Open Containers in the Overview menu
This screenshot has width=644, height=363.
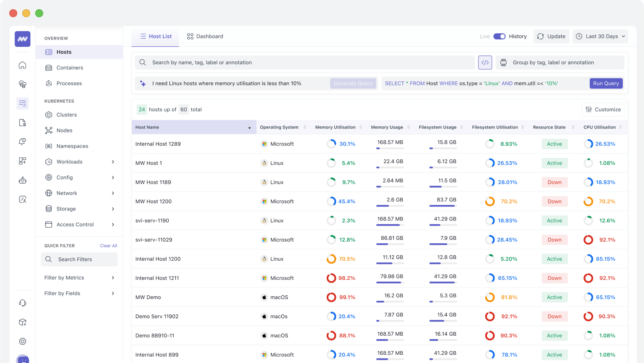pos(70,68)
